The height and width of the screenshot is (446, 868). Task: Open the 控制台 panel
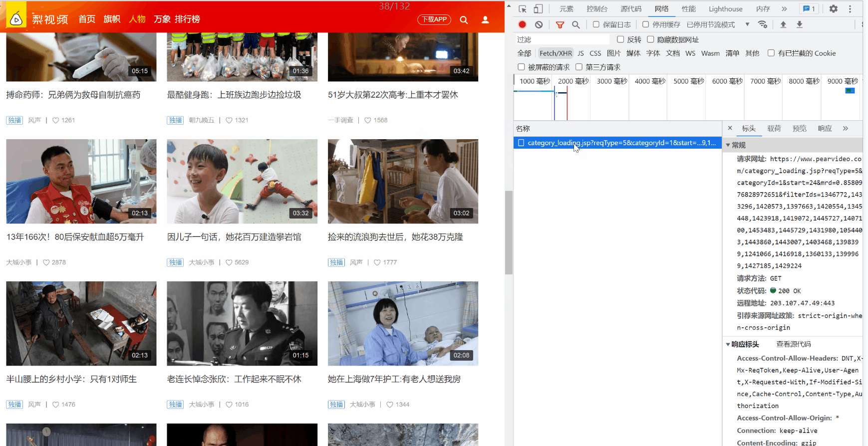597,9
